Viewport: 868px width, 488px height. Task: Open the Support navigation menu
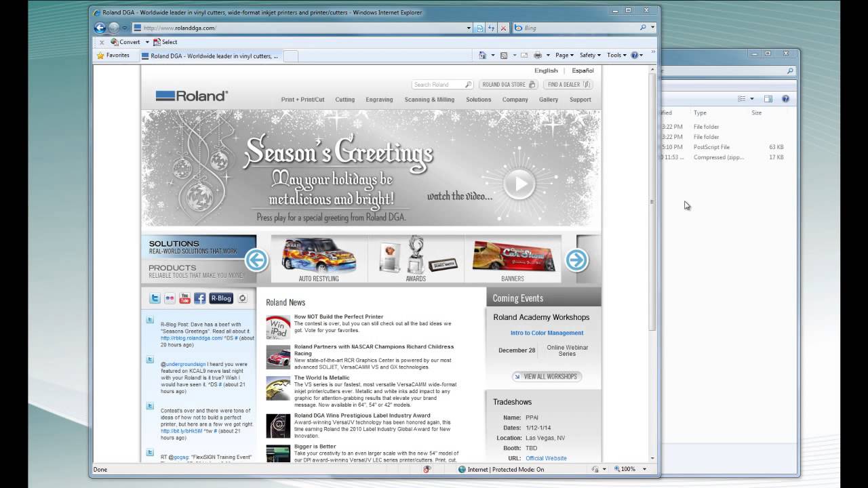pos(580,100)
